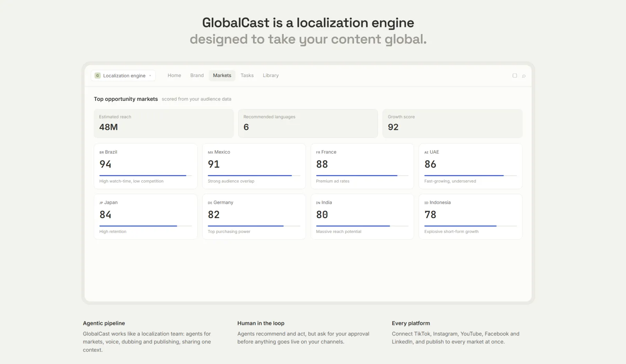Click India's score value 80
Image resolution: width=626 pixels, height=364 pixels.
[322, 215]
